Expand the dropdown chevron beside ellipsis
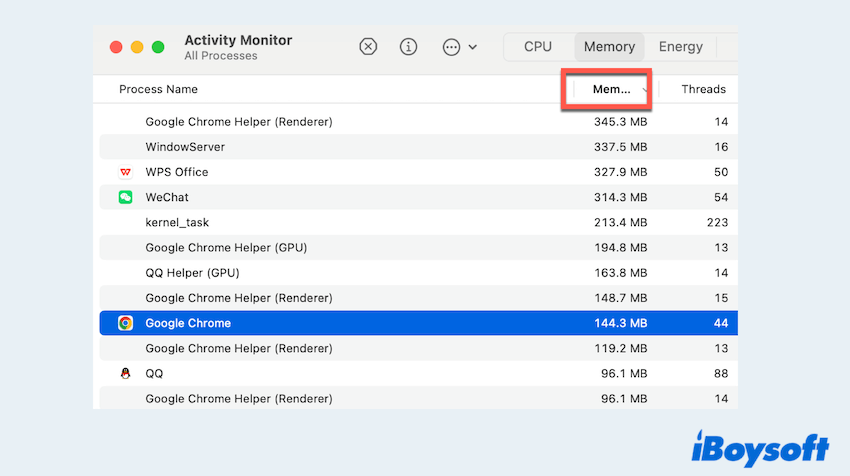This screenshot has width=850, height=476. point(473,47)
